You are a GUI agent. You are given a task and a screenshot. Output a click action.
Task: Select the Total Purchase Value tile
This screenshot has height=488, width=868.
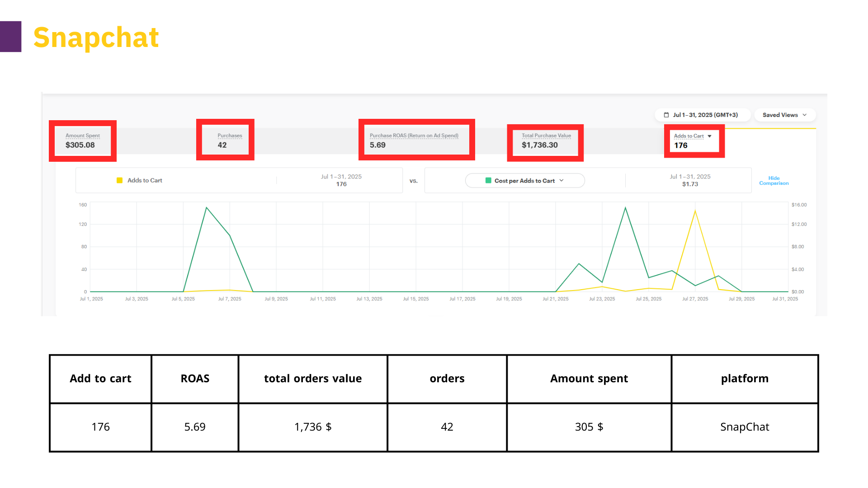click(545, 141)
